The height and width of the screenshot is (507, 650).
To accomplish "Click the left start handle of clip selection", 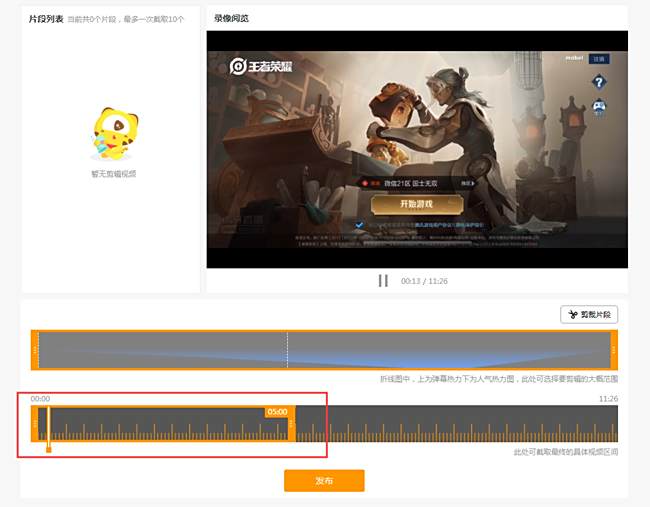I will (x=35, y=423).
